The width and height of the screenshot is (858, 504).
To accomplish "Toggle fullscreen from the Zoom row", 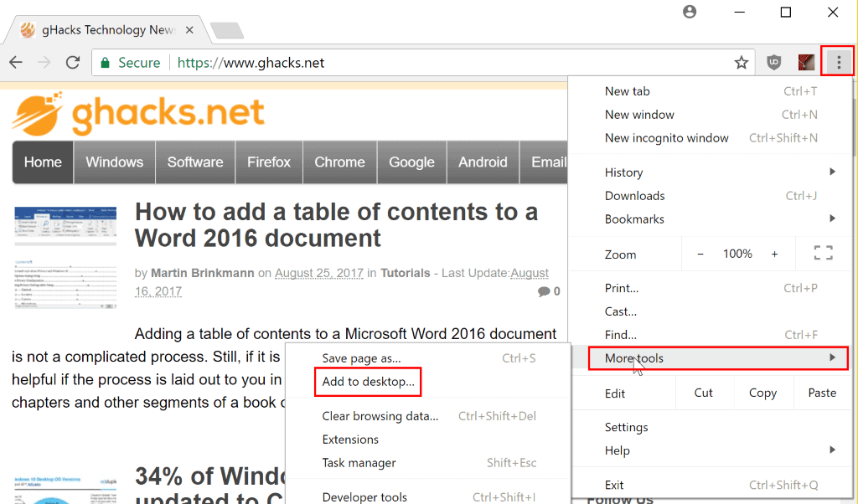I will coord(823,253).
